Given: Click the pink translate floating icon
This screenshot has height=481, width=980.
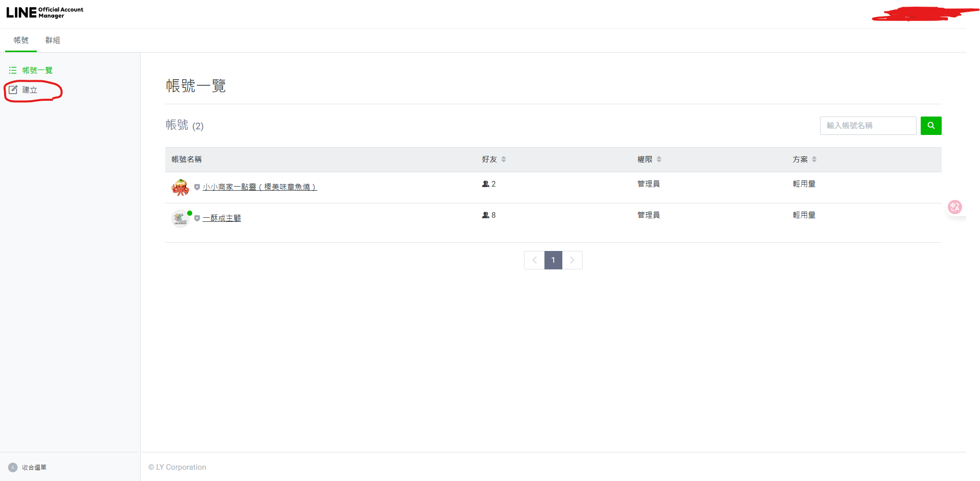Looking at the screenshot, I should pos(954,207).
